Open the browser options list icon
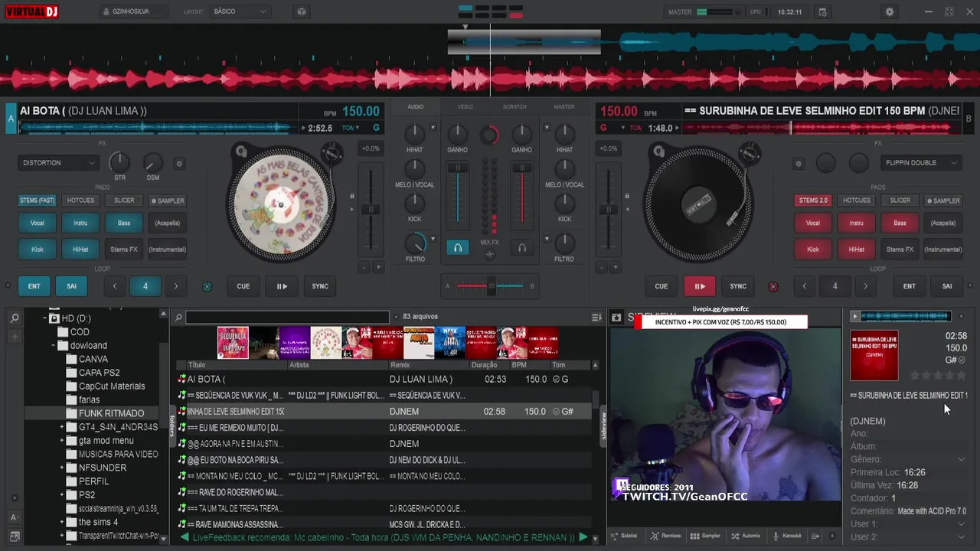The height and width of the screenshot is (551, 980). point(596,317)
